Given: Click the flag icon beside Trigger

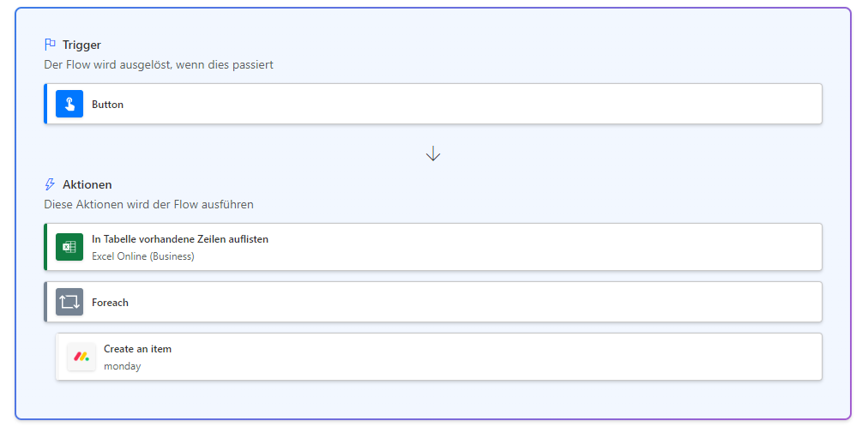Looking at the screenshot, I should [x=50, y=45].
